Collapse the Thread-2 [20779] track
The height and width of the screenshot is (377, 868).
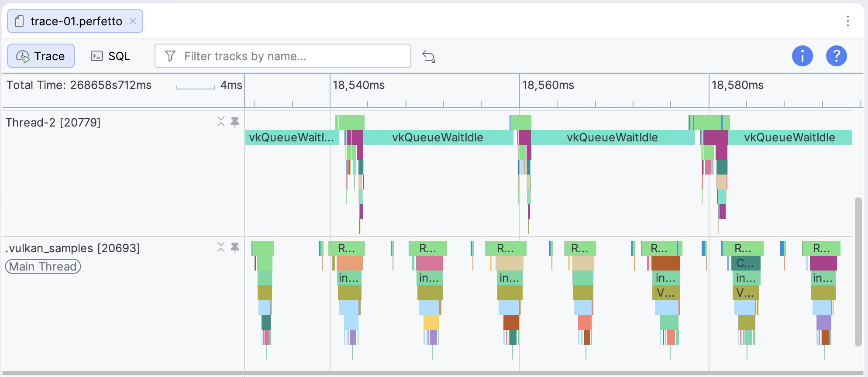pyautogui.click(x=221, y=122)
